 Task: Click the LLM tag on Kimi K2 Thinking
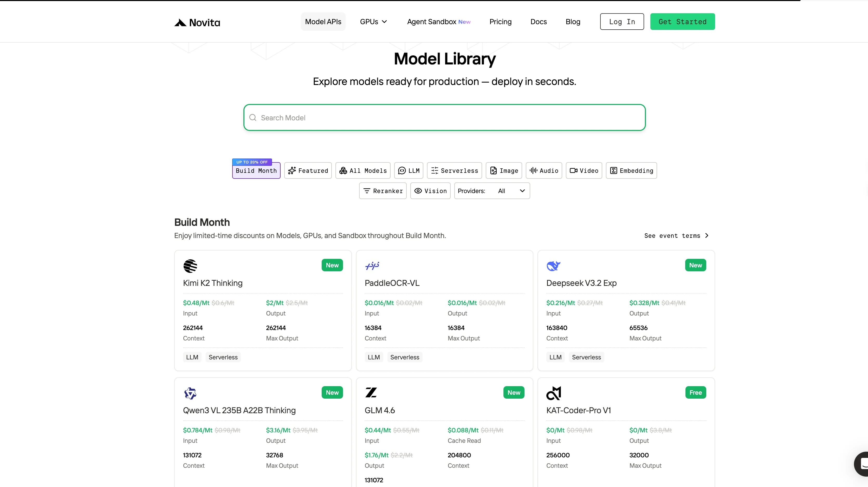point(192,357)
